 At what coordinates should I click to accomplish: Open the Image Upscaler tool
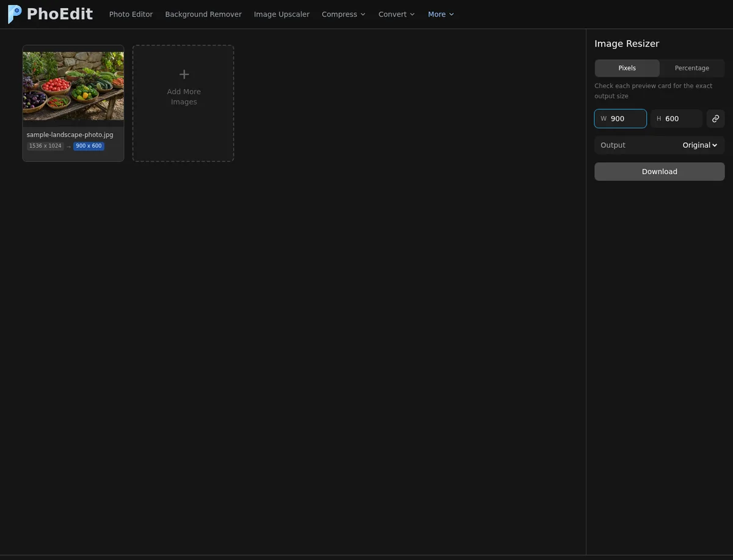(x=282, y=14)
